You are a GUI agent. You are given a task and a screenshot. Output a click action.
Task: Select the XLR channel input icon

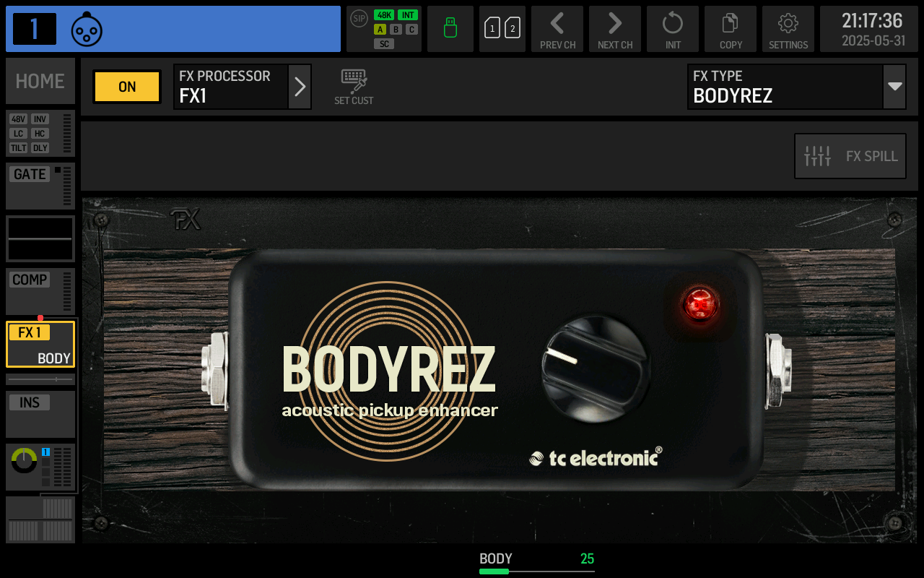coord(87,28)
